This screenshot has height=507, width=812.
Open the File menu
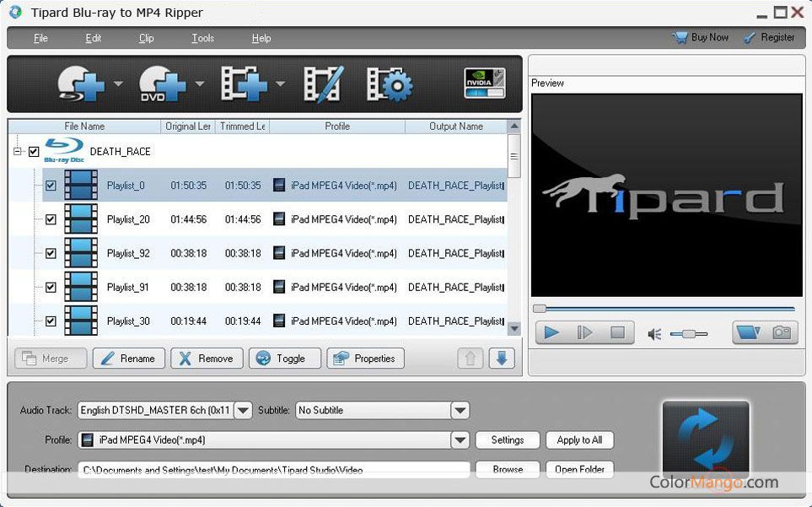pyautogui.click(x=40, y=38)
